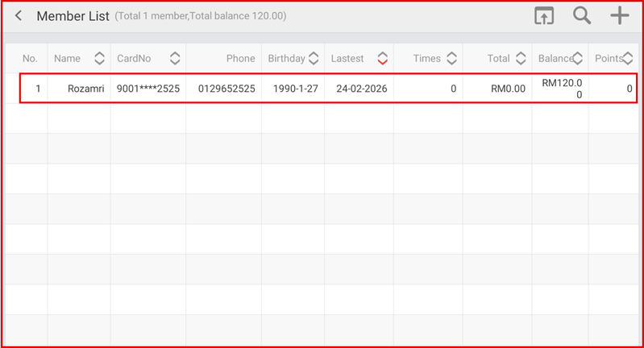Sort by Total using its sort arrows
This screenshot has height=348, width=644.
tap(521, 58)
